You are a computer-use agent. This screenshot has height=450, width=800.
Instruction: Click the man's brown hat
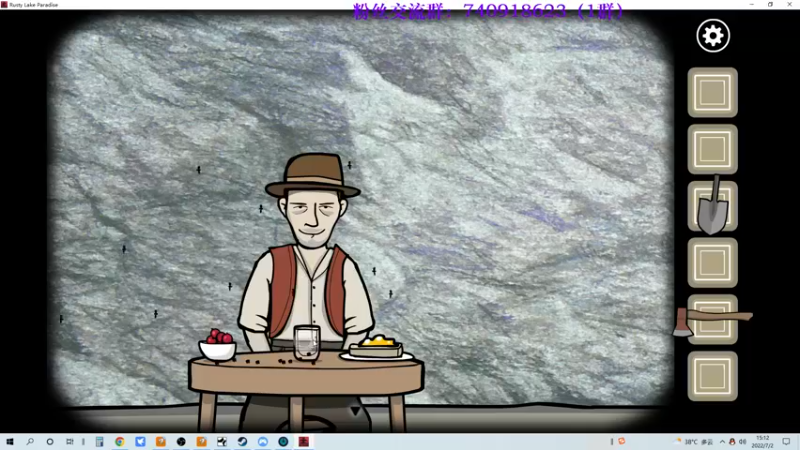point(312,176)
